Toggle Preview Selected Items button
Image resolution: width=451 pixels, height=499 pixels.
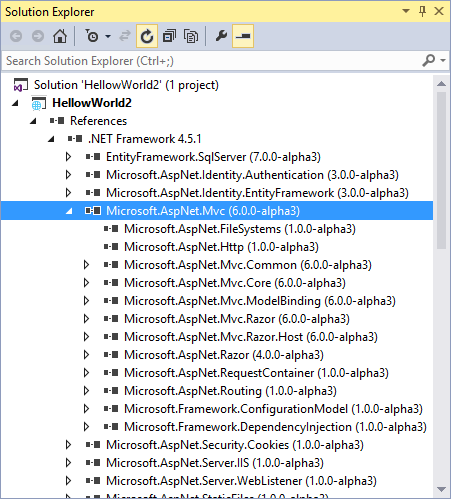(243, 36)
